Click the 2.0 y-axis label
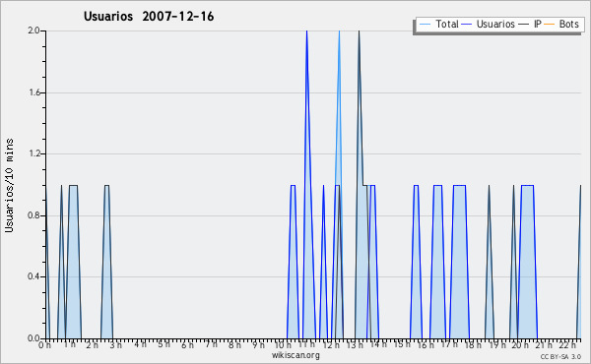The image size is (591, 364). point(34,30)
